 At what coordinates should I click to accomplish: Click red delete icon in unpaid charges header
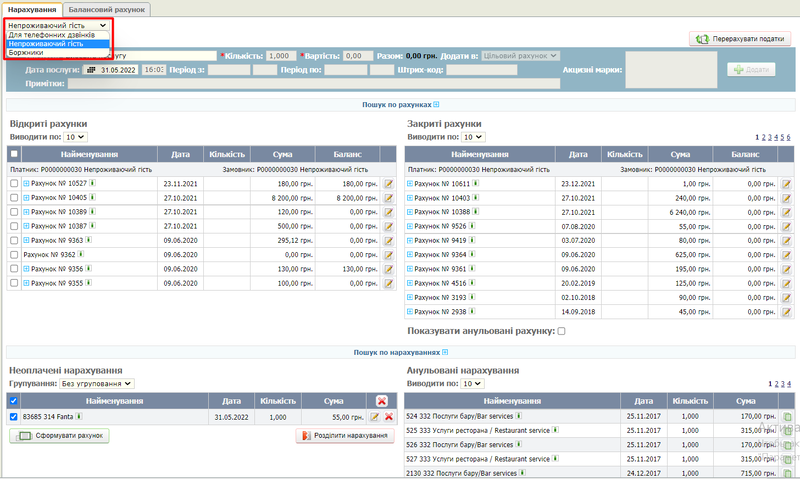coord(381,401)
